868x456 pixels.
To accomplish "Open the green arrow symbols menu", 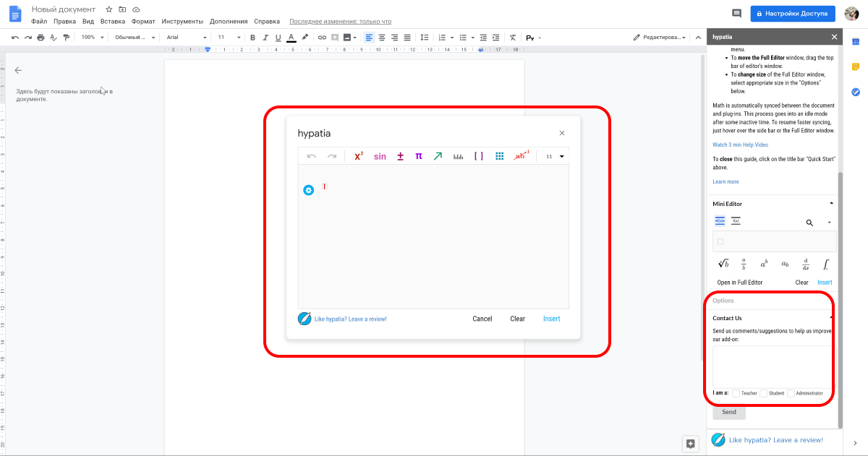I will [438, 156].
